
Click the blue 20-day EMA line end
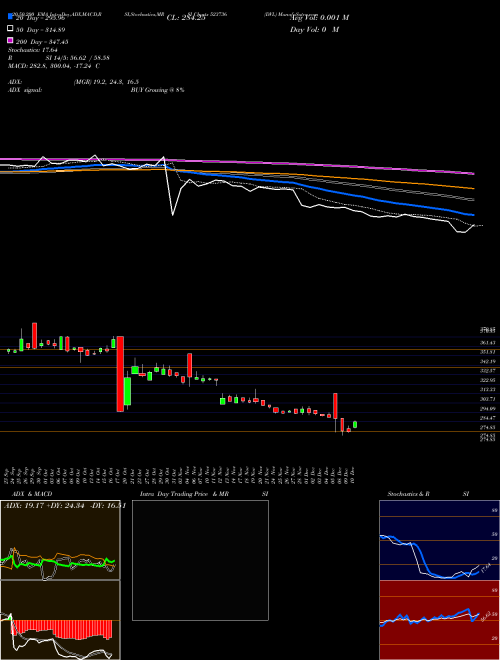472,214
